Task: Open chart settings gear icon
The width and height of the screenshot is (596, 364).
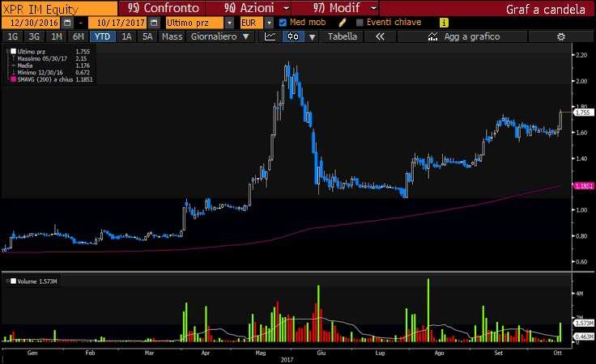Action: (x=561, y=36)
